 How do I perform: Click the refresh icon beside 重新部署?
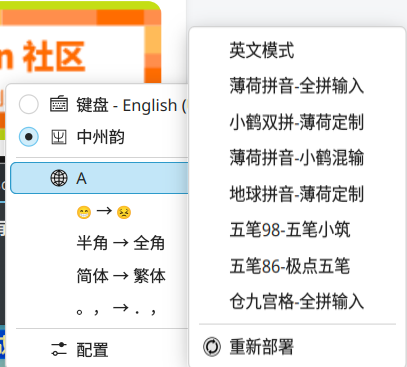tap(212, 347)
